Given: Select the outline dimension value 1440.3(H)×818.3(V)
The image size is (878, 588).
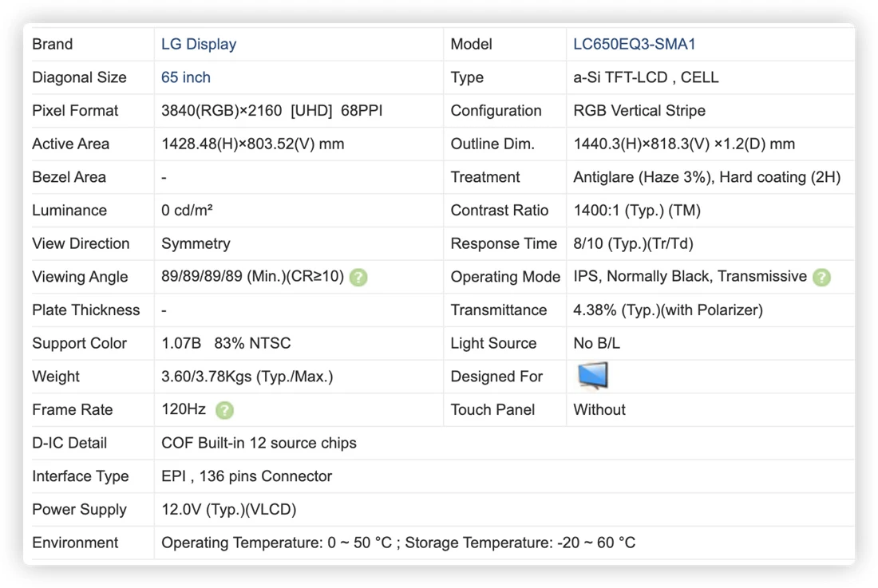Looking at the screenshot, I should pyautogui.click(x=642, y=144).
